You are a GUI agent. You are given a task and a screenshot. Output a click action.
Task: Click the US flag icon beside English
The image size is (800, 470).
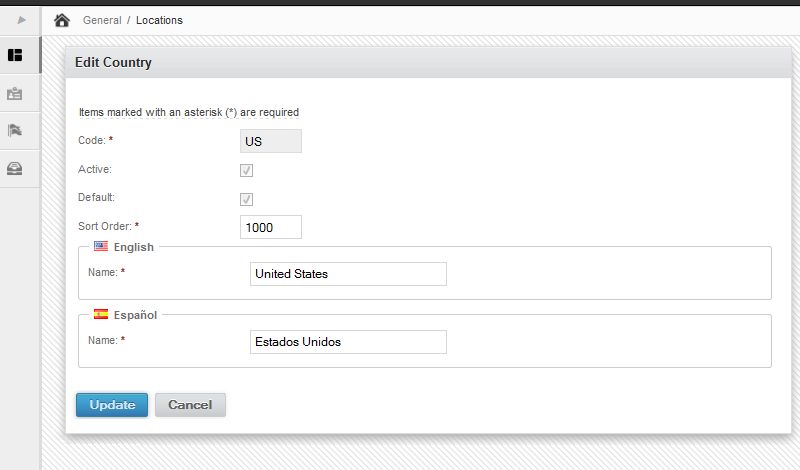(x=101, y=246)
